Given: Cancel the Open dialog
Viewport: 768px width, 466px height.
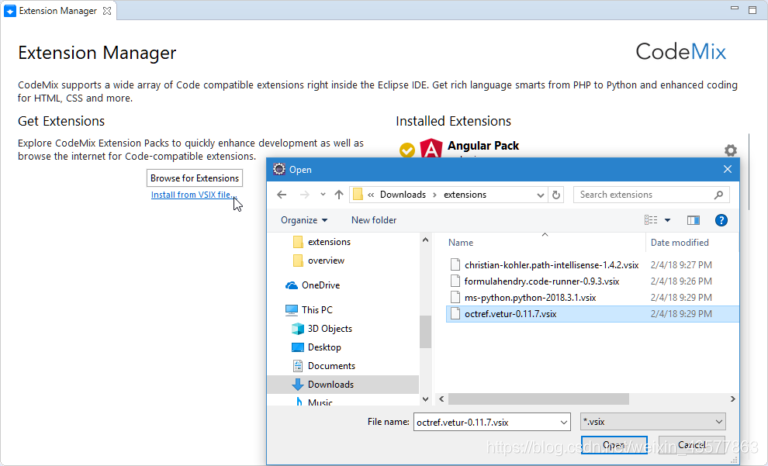Looking at the screenshot, I should click(692, 444).
